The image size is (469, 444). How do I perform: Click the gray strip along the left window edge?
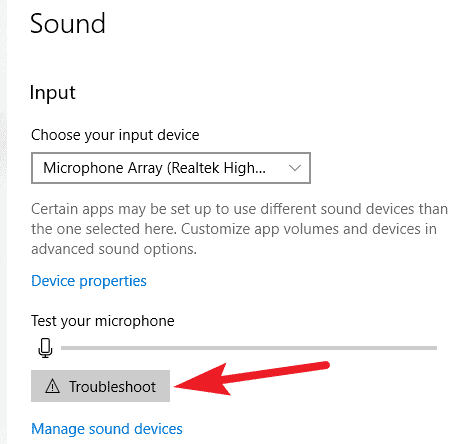3,222
